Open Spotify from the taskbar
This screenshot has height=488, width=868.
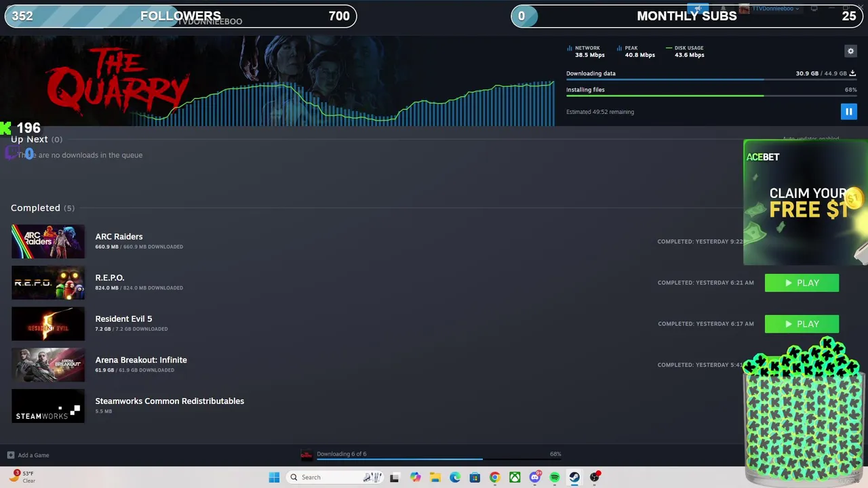click(555, 477)
